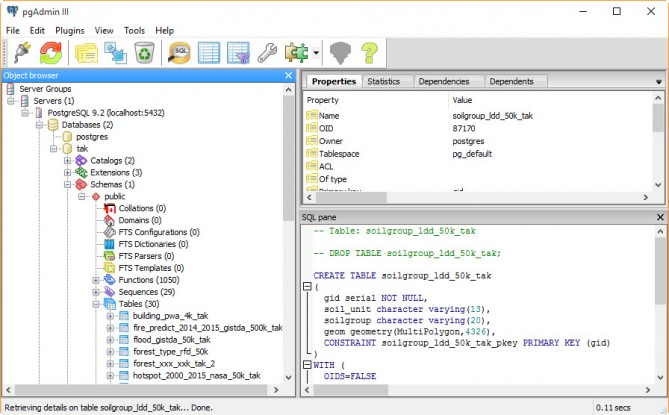View data in the selected table
The image size is (669, 415).
(209, 53)
